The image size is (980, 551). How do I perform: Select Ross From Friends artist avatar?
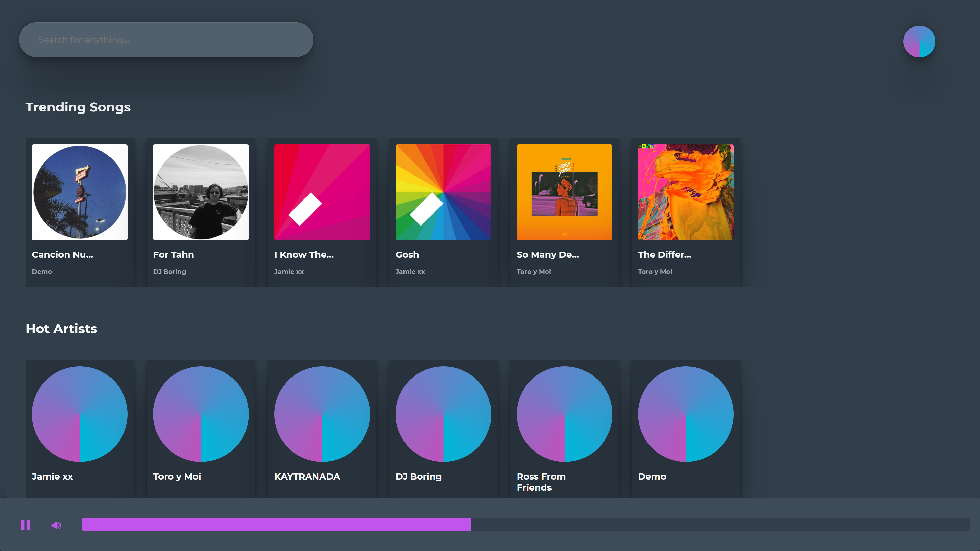coord(564,414)
